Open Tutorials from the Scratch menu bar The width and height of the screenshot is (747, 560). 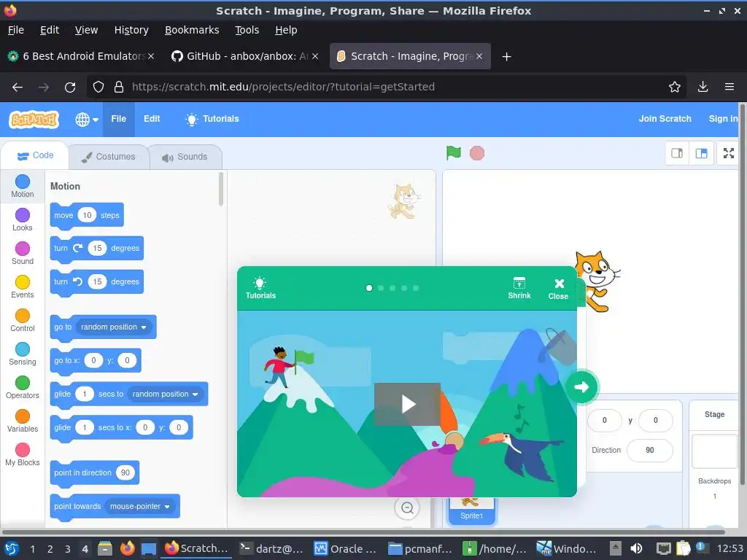(x=212, y=119)
